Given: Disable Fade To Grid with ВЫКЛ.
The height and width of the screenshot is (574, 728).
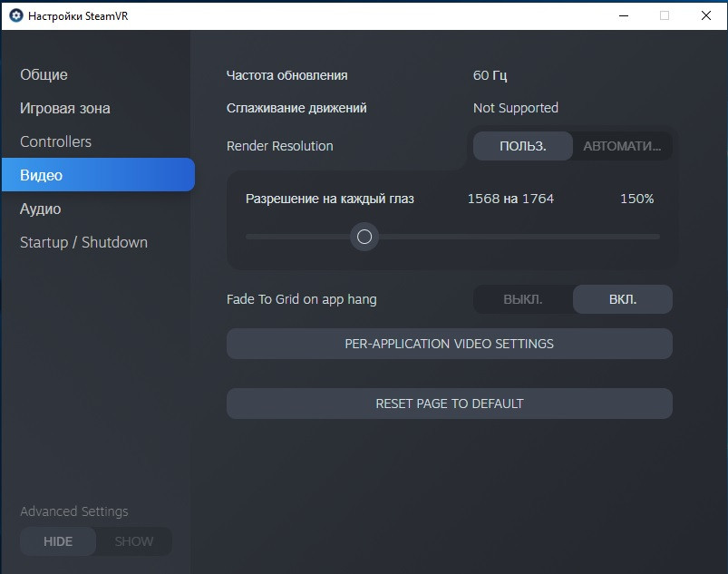Looking at the screenshot, I should tap(523, 299).
